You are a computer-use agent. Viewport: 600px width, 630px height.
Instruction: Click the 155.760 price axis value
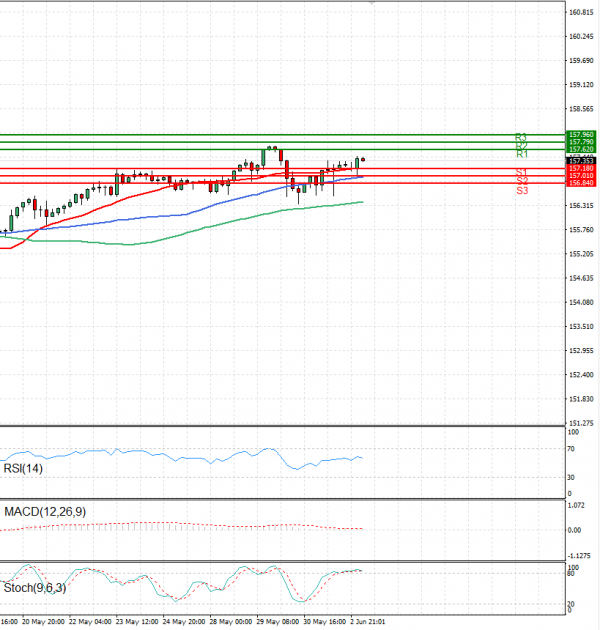[x=581, y=230]
